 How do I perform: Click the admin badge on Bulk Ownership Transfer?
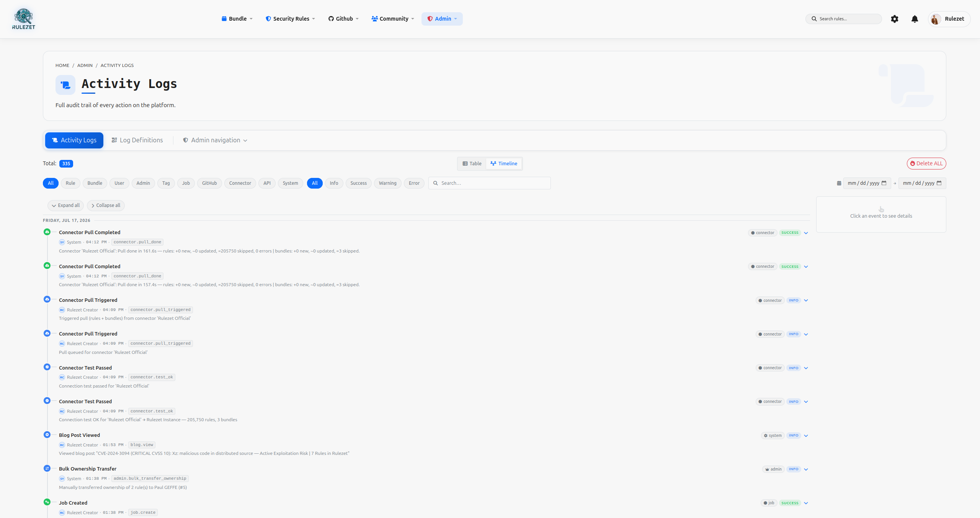pyautogui.click(x=774, y=469)
